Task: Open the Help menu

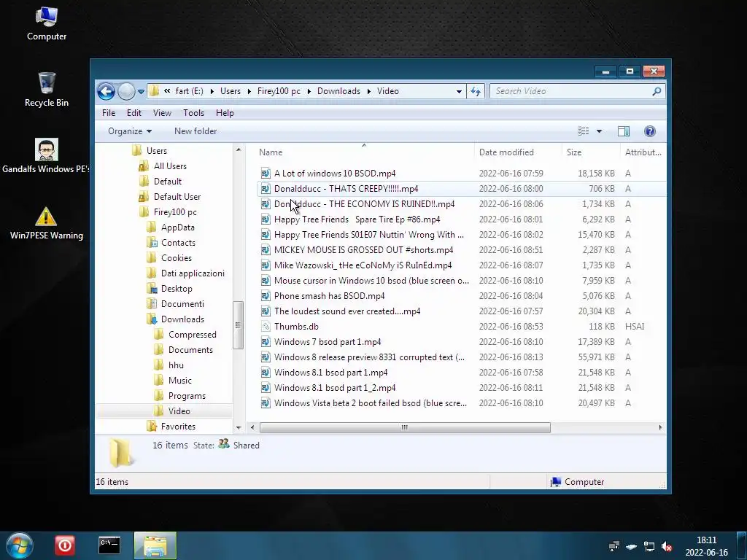Action: pos(225,113)
